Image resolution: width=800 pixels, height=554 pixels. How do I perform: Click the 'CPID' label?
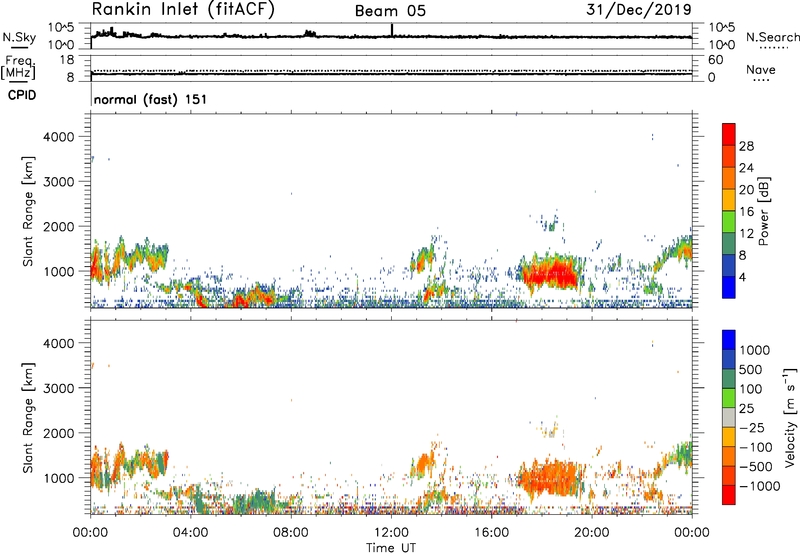click(x=22, y=95)
